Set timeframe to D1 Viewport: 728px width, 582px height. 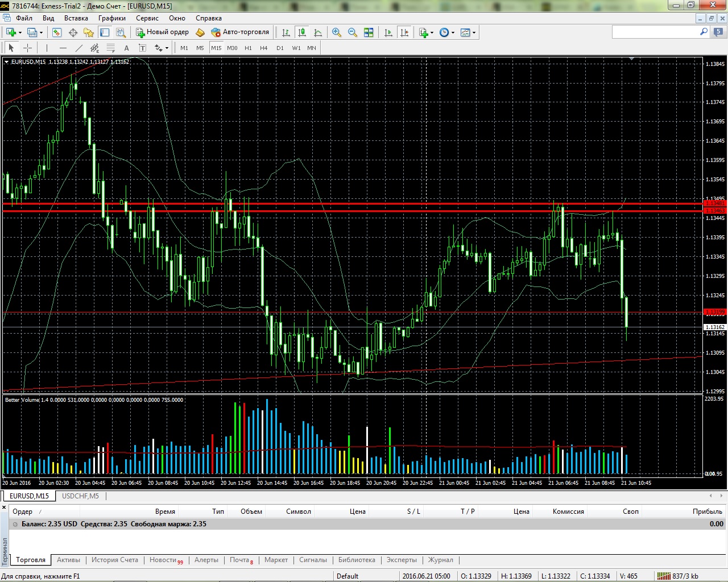[x=280, y=48]
